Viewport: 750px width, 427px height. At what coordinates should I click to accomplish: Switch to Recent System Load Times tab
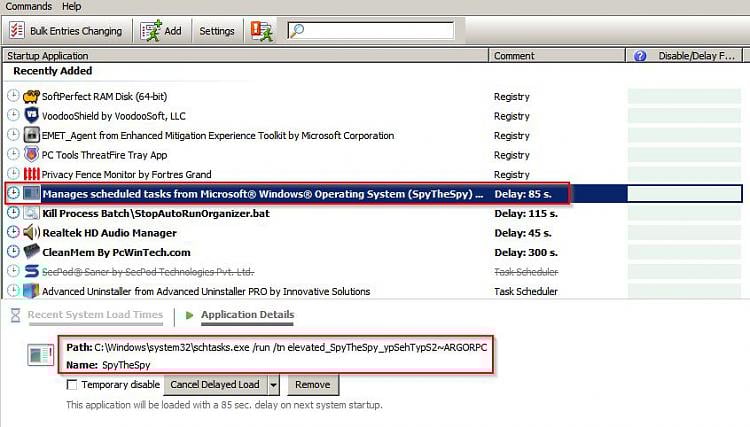coord(95,315)
